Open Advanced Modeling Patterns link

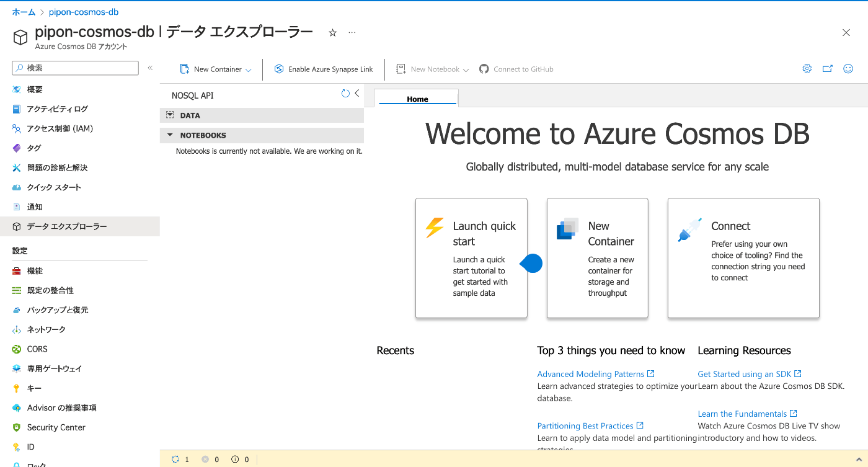(x=596, y=374)
